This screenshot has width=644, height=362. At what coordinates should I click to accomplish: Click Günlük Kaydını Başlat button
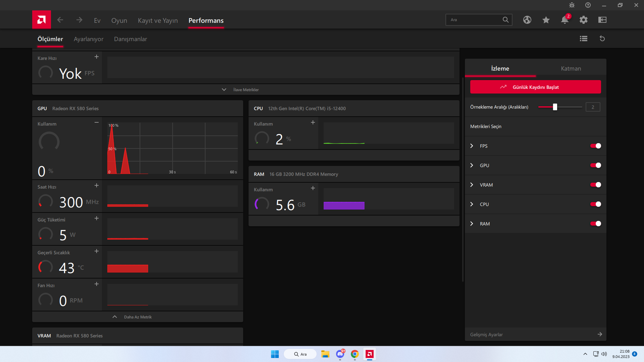(x=535, y=87)
